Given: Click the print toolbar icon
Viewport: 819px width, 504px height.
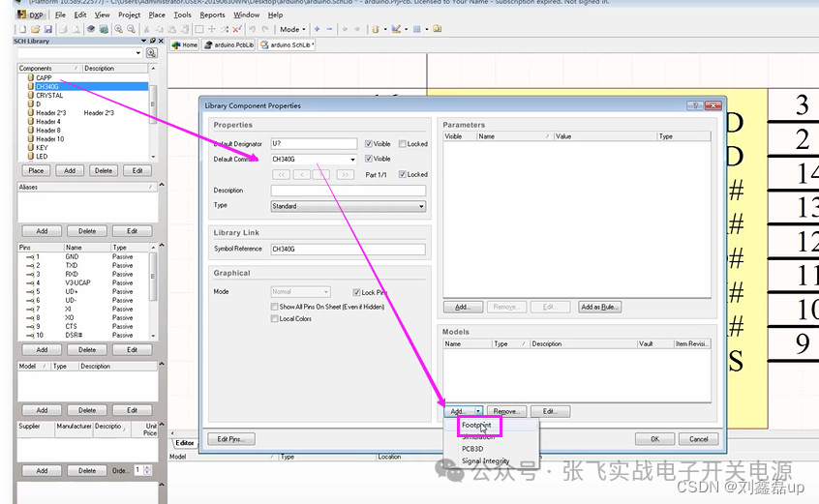Looking at the screenshot, I should tap(63, 29).
